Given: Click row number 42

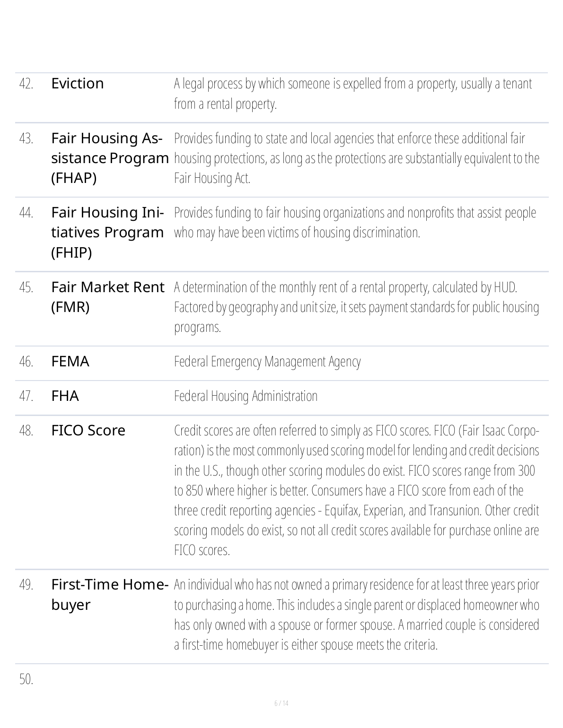Looking at the screenshot, I should click(26, 84).
